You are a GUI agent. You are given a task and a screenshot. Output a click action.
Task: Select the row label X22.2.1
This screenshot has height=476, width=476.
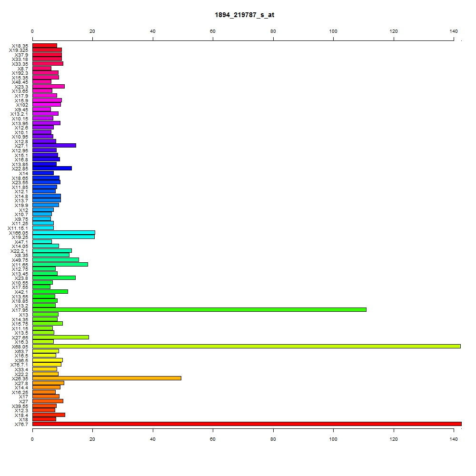(19, 251)
